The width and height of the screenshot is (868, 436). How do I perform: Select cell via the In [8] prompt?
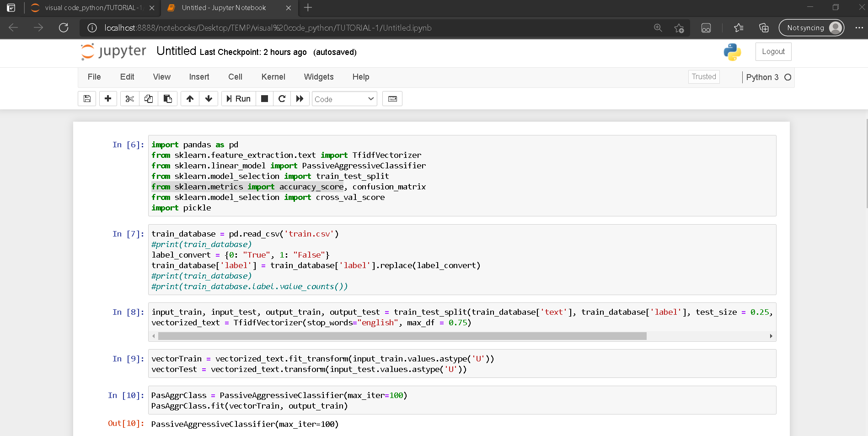[x=128, y=312]
